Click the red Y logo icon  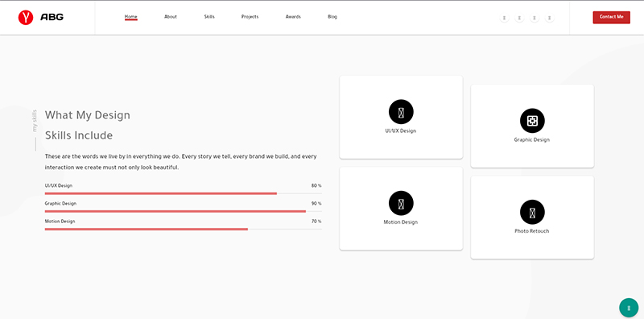(26, 17)
